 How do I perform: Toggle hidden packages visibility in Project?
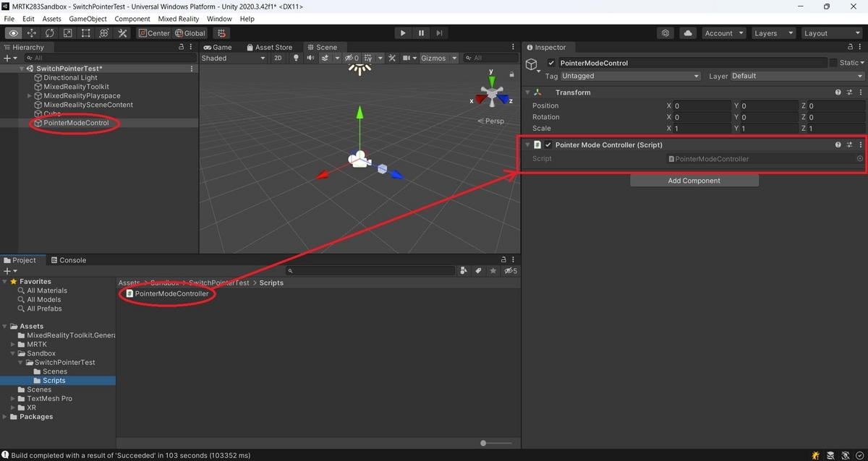pyautogui.click(x=510, y=271)
